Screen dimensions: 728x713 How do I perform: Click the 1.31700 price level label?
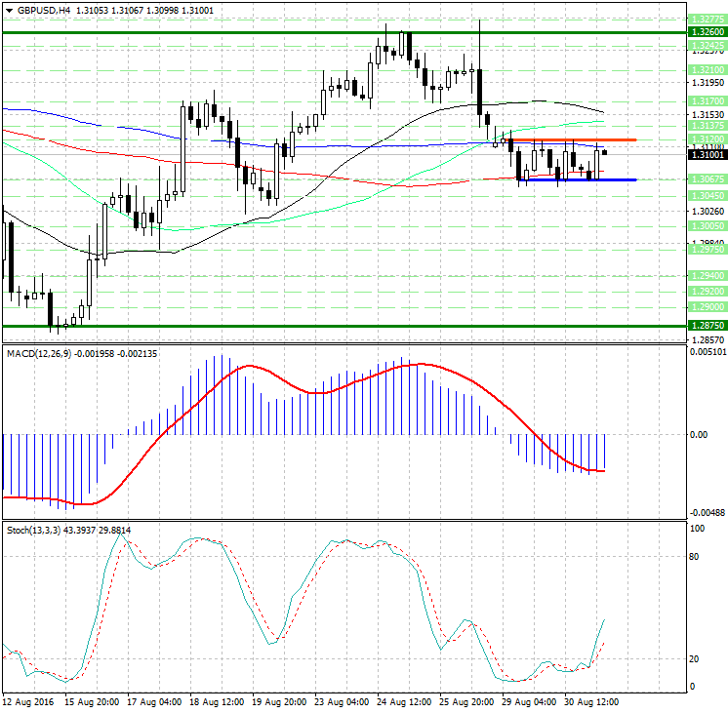click(706, 100)
